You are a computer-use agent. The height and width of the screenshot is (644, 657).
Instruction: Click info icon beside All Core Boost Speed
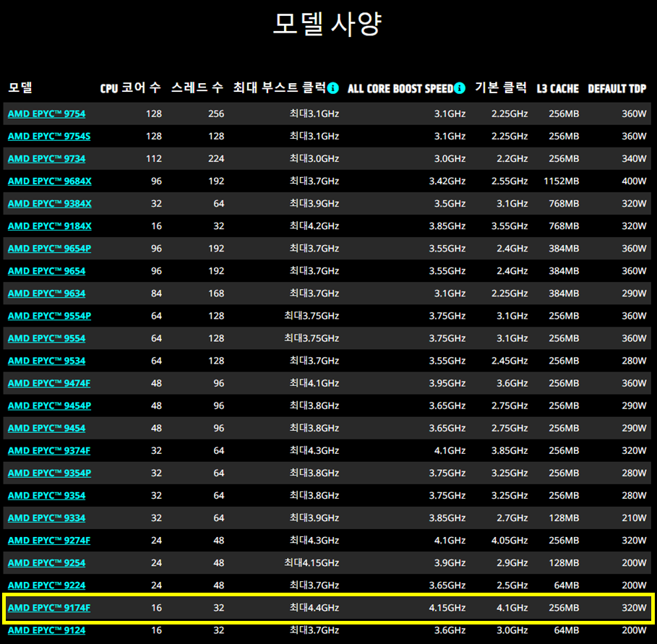[x=459, y=88]
